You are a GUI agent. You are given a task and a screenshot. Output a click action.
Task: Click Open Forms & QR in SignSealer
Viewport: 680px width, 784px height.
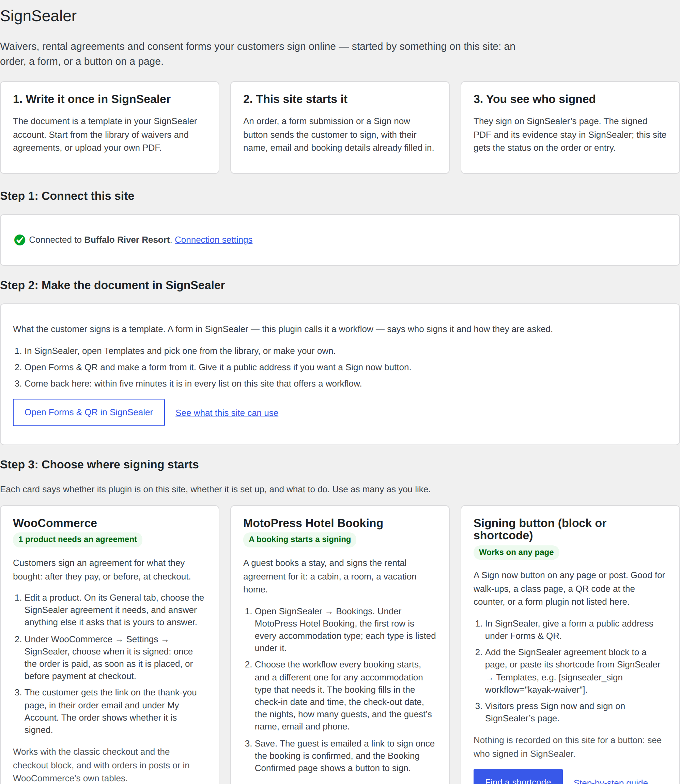pyautogui.click(x=89, y=412)
